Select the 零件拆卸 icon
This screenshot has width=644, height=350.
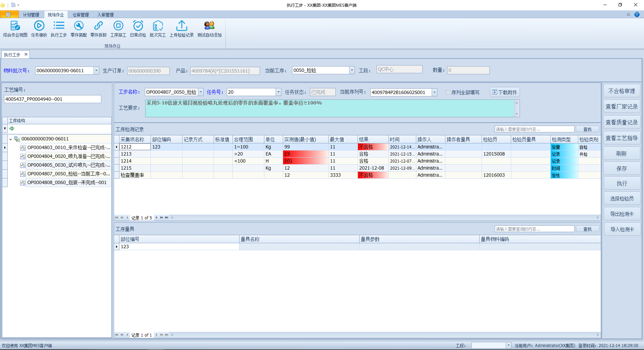98,29
